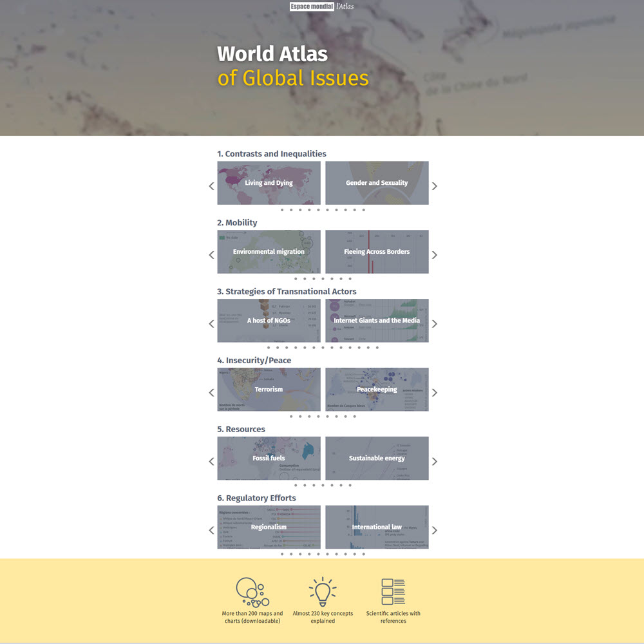Go to next slide in Contrasts and Inequalities
The height and width of the screenshot is (644, 644).
435,186
